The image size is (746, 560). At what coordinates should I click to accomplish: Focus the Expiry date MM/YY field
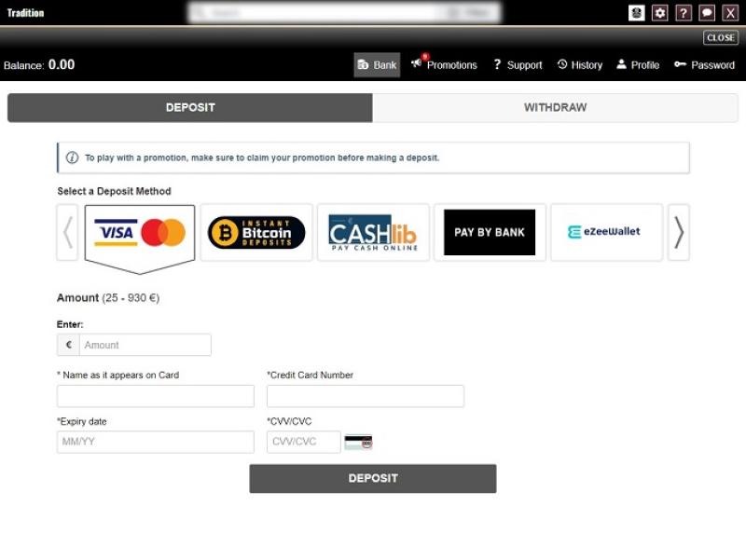pyautogui.click(x=156, y=442)
